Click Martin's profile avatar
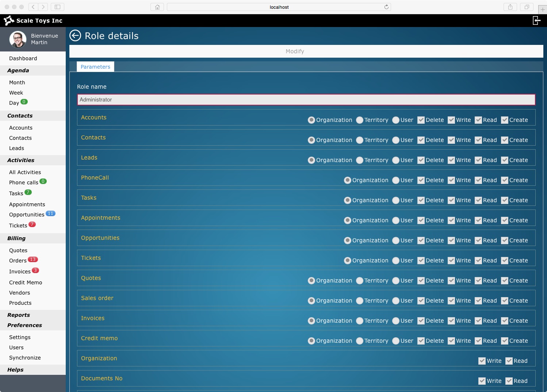547x392 pixels. pyautogui.click(x=18, y=39)
